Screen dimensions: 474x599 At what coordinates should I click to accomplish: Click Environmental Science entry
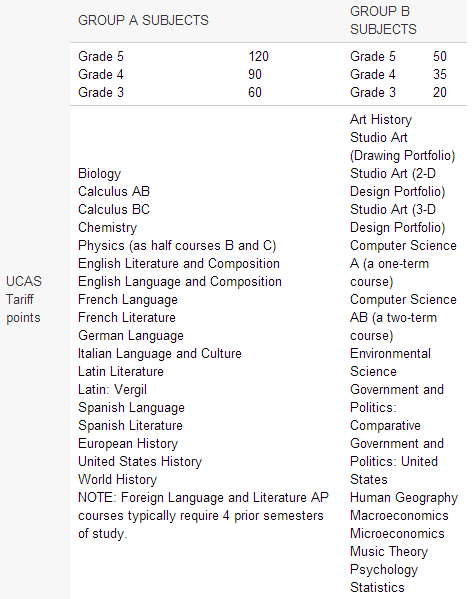[x=390, y=363]
